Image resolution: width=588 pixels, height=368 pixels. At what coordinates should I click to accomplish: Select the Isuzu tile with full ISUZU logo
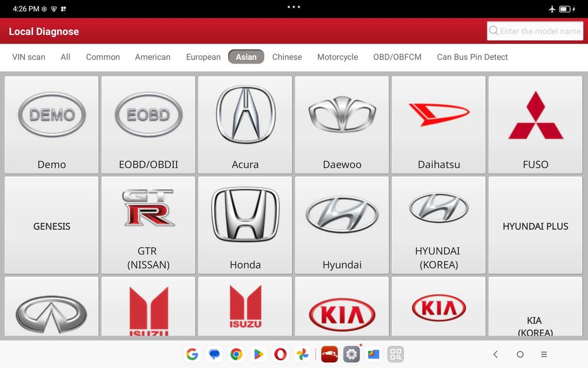245,306
